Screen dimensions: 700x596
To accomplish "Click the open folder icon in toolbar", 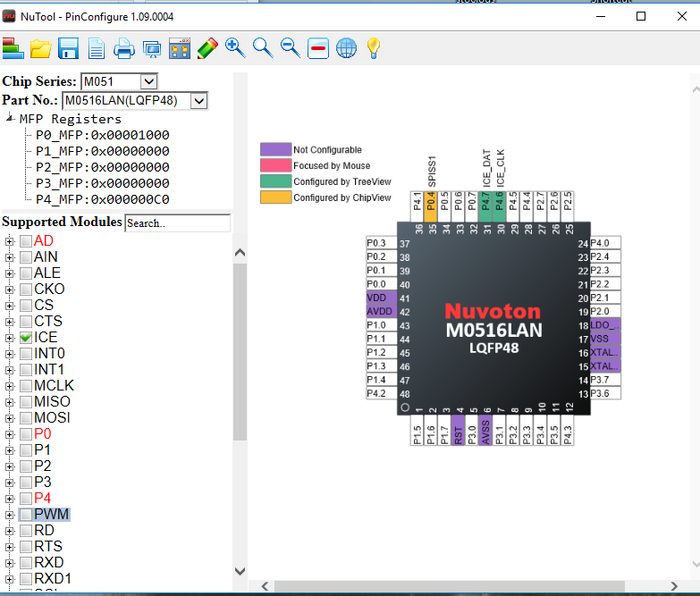I will pyautogui.click(x=40, y=48).
